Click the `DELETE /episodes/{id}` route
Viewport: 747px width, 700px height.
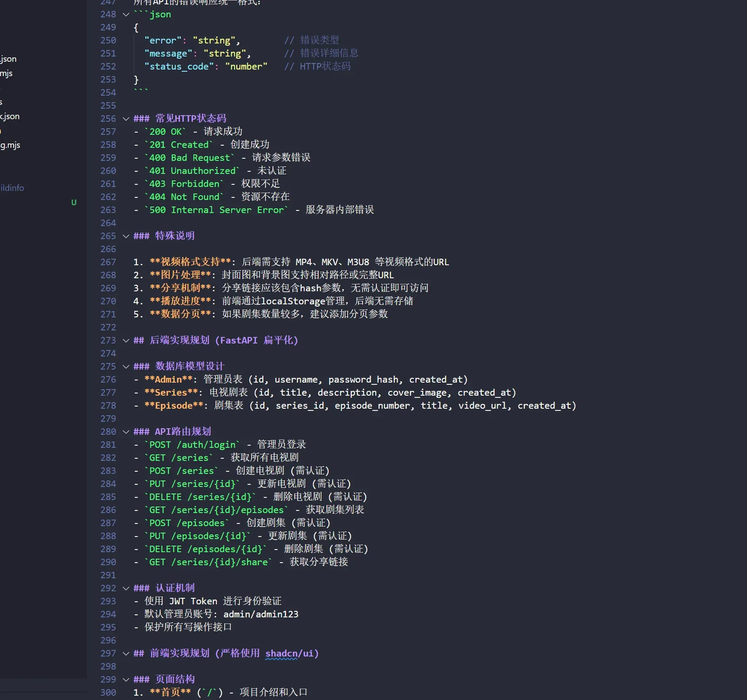(206, 549)
